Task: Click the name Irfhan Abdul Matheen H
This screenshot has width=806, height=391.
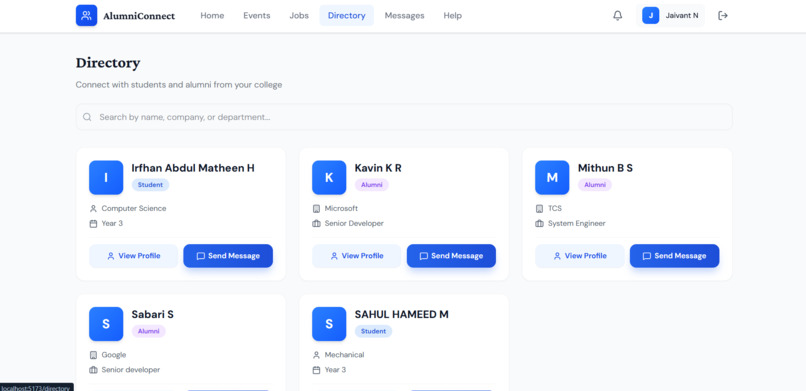Action: [x=193, y=168]
